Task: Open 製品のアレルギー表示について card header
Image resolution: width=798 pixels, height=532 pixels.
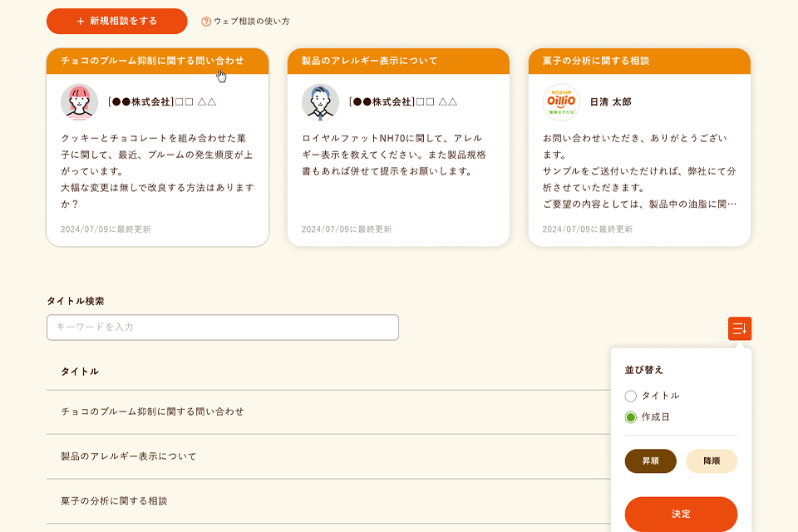Action: tap(398, 61)
